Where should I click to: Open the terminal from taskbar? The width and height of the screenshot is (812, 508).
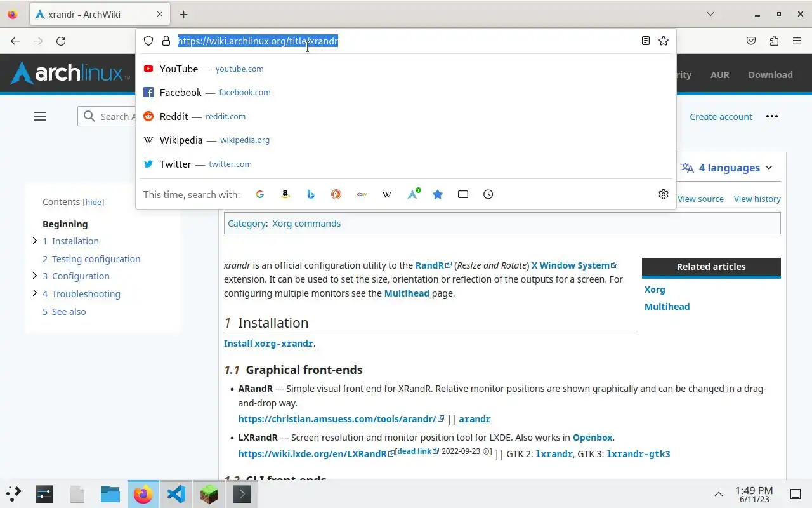coord(242,493)
